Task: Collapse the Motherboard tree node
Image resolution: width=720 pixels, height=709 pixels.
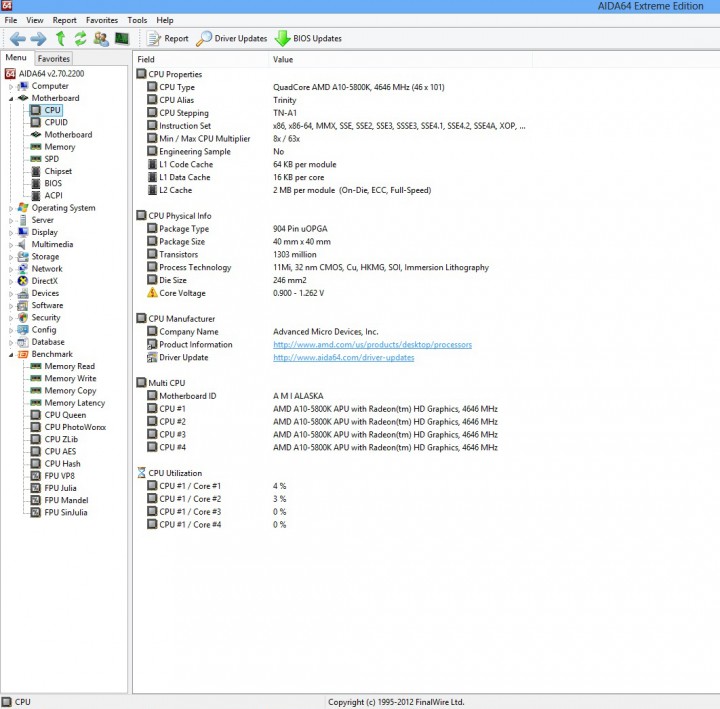Action: pyautogui.click(x=11, y=99)
